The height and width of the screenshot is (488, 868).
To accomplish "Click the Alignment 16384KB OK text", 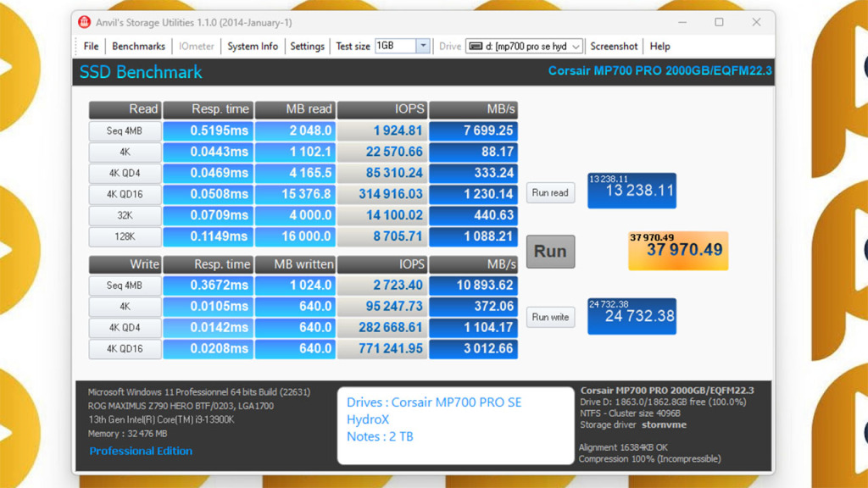I will tap(623, 447).
